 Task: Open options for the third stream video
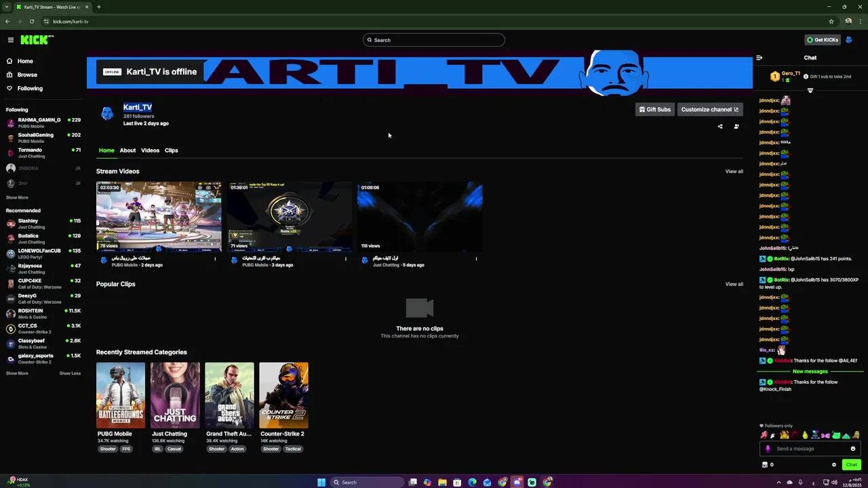(x=476, y=259)
